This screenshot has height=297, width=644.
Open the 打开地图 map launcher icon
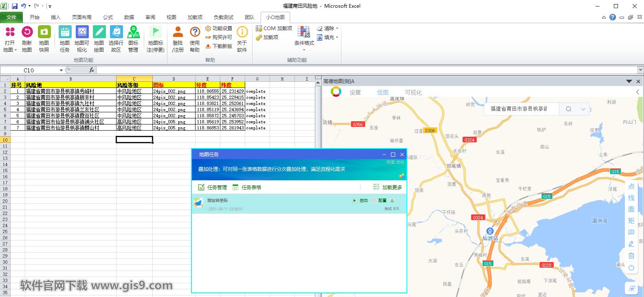(10, 32)
